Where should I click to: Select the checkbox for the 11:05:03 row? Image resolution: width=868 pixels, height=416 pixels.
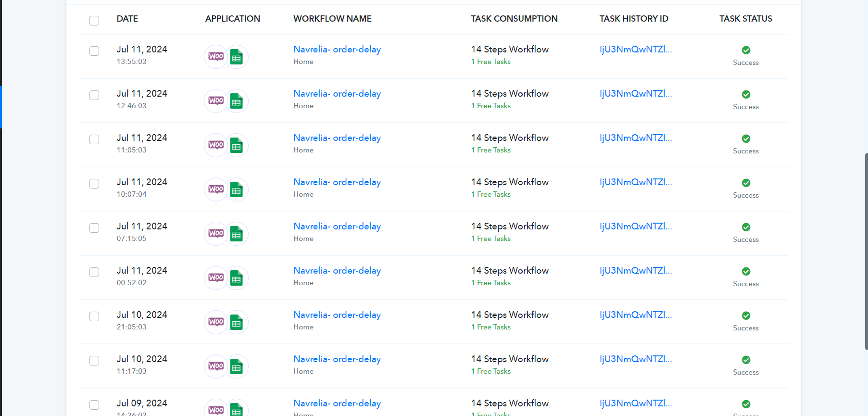[94, 139]
